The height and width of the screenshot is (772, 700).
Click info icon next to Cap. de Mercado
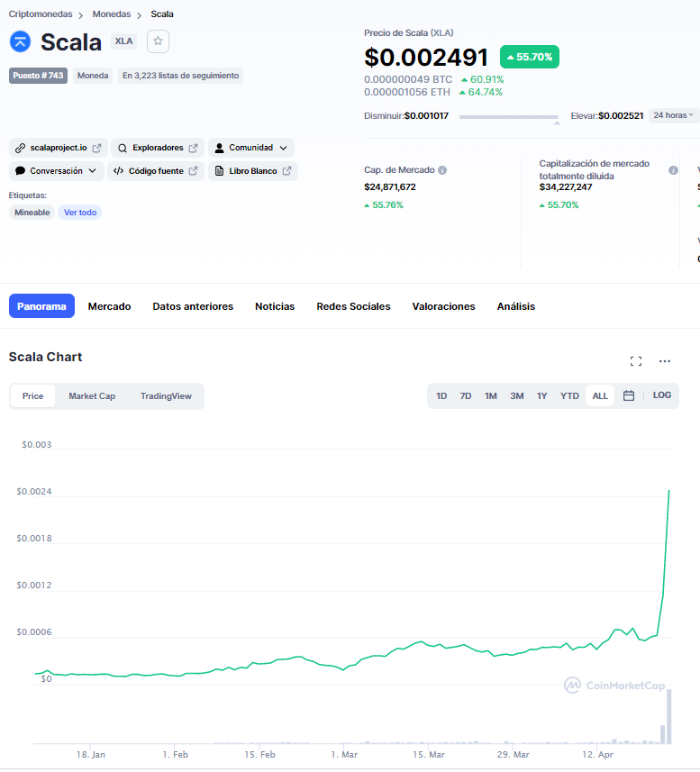point(442,170)
